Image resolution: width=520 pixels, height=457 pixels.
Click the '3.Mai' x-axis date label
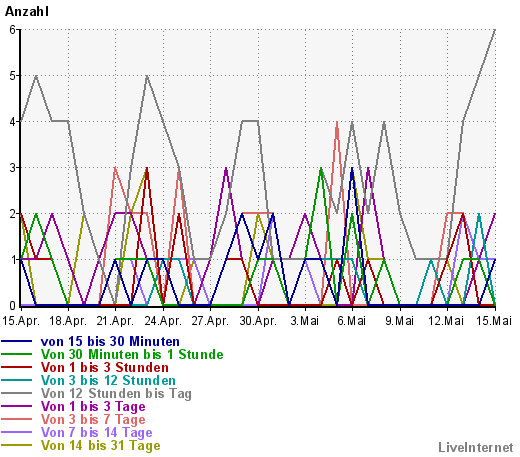(305, 321)
